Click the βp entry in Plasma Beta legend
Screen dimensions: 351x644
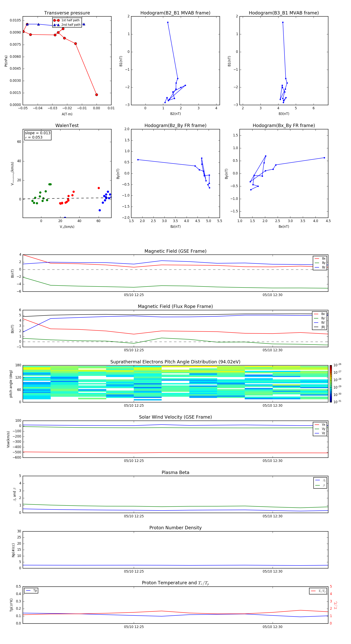320,480
